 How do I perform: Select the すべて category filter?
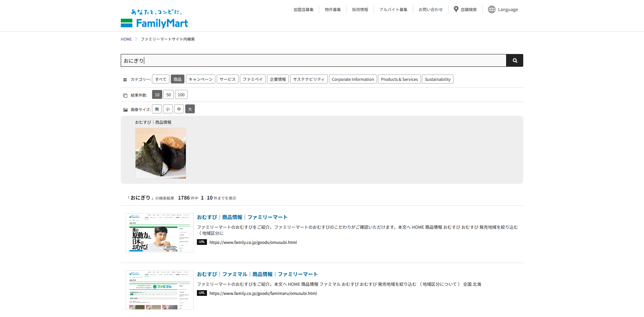pyautogui.click(x=161, y=79)
